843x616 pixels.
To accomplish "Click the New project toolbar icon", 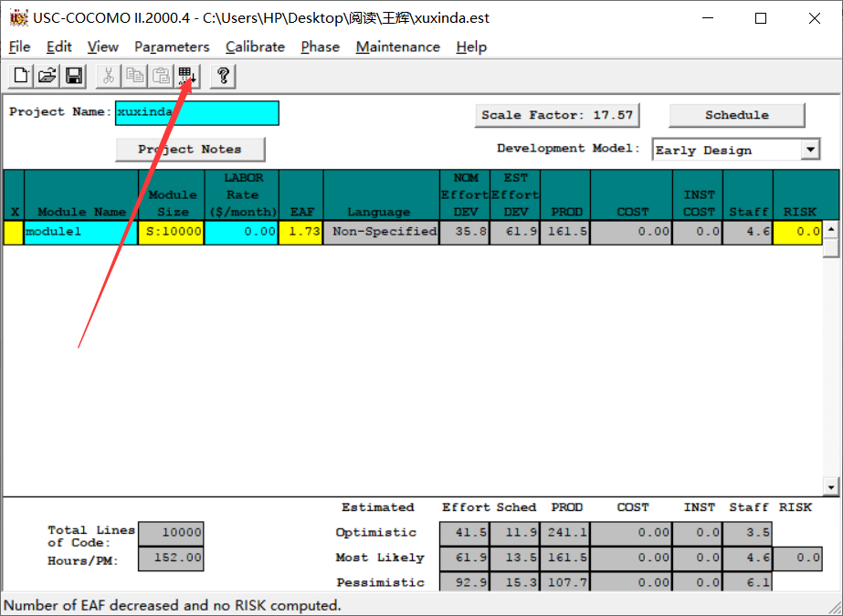I will [x=21, y=76].
